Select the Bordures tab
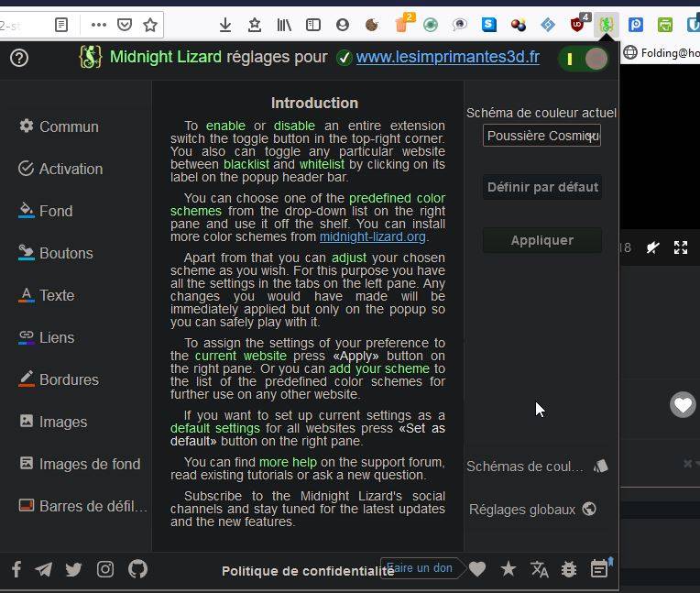 point(59,379)
